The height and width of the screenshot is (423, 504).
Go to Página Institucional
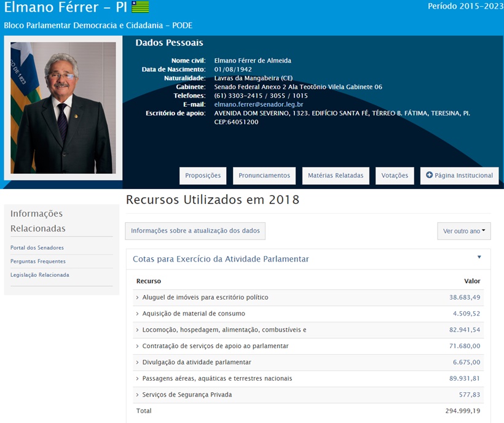coord(459,176)
